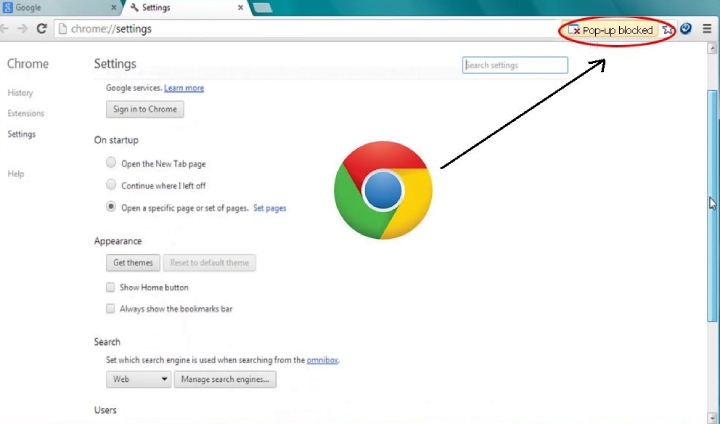Viewport: 720px width, 424px height.
Task: Click the scrollbar up arrow
Action: tap(712, 48)
